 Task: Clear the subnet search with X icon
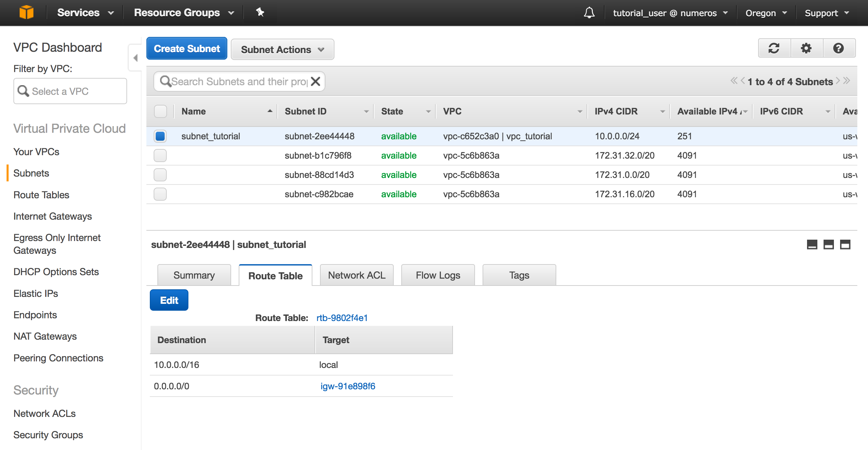pyautogui.click(x=316, y=81)
